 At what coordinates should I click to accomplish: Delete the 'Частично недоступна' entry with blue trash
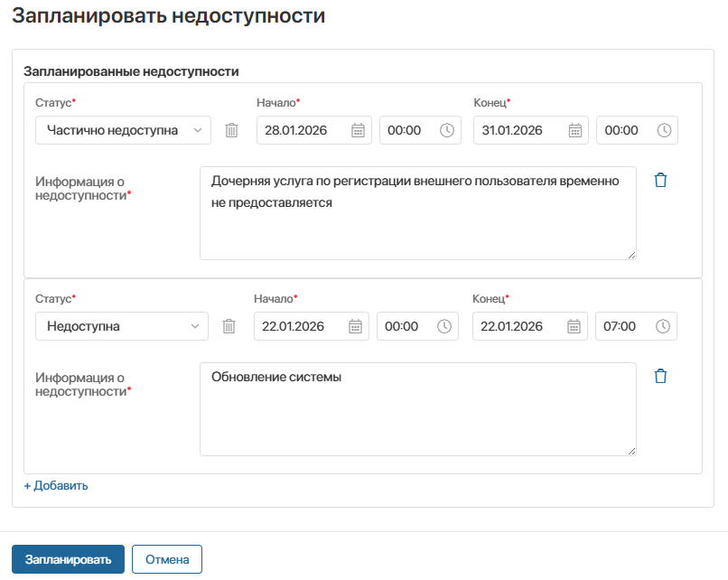coord(660,180)
